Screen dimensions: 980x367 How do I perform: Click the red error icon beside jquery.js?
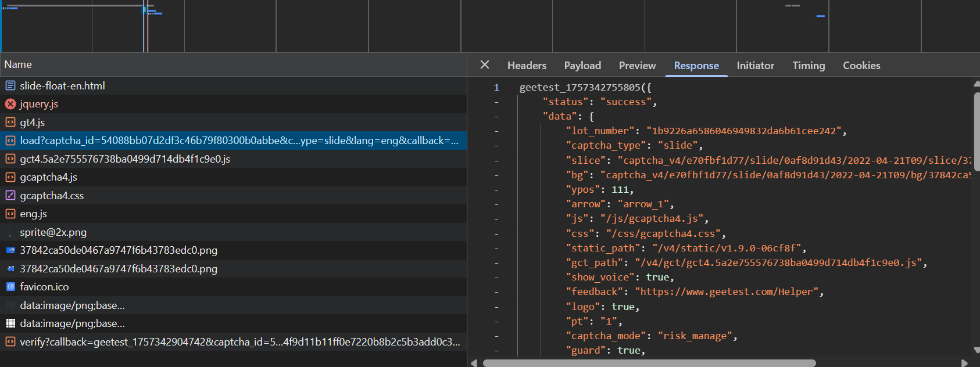click(x=10, y=104)
